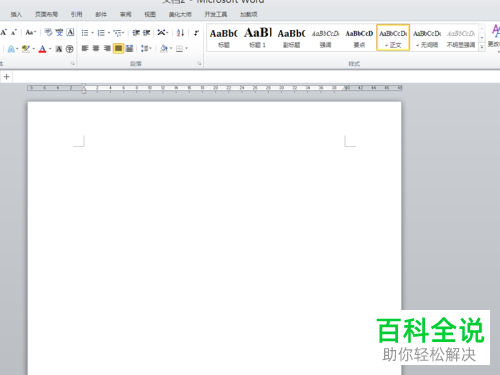Click the Clear Formatting eraser icon
The height and width of the screenshot is (375, 500).
click(48, 32)
